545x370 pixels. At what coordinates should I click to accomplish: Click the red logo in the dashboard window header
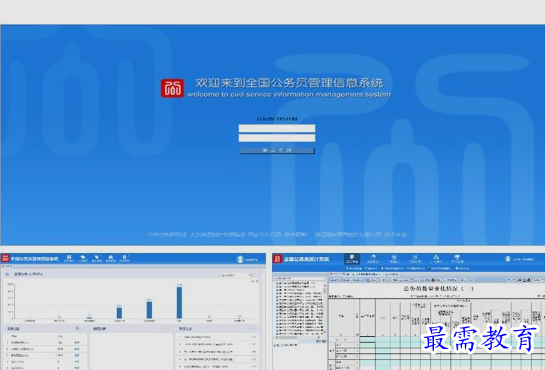click(x=5, y=258)
